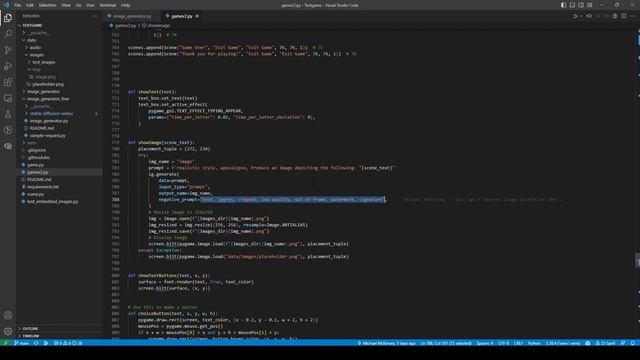
Task: Toggle the Secondary Side Bar layout icon
Action: click(x=581, y=5)
